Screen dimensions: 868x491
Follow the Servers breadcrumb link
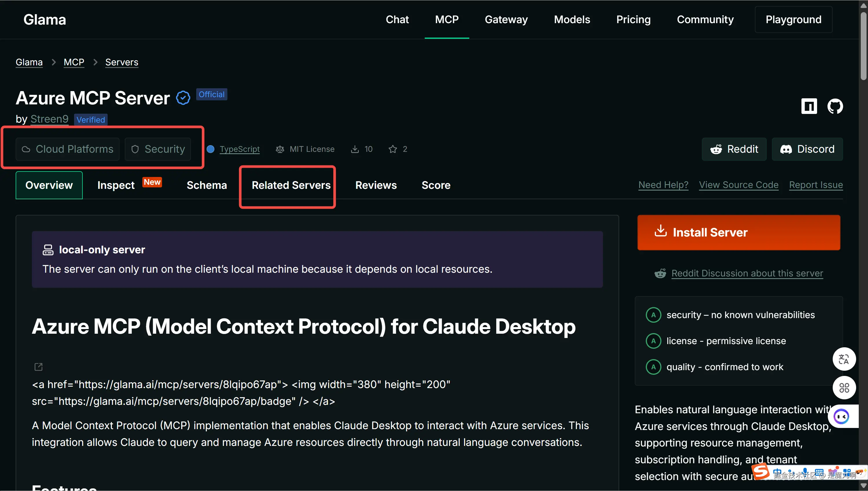coord(122,62)
